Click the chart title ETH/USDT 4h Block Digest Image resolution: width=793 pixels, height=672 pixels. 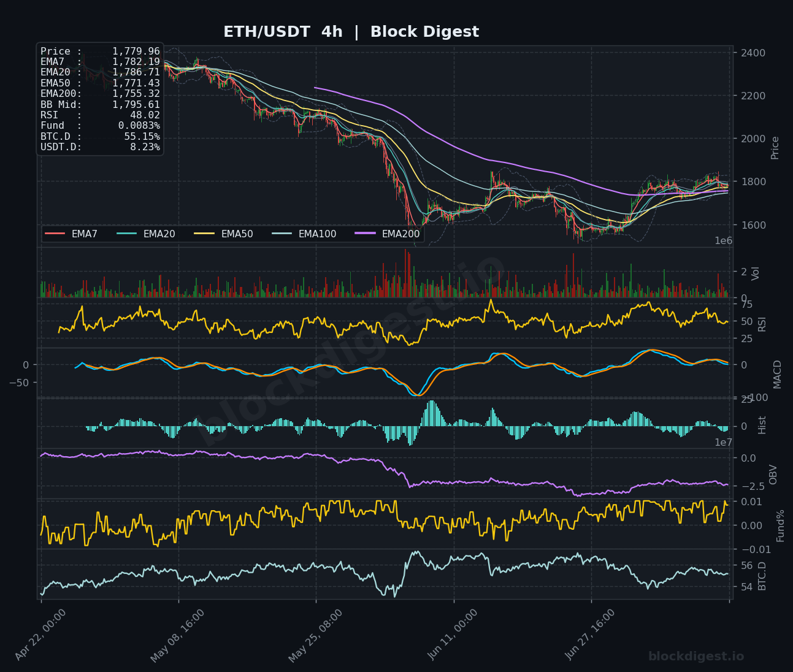click(351, 32)
